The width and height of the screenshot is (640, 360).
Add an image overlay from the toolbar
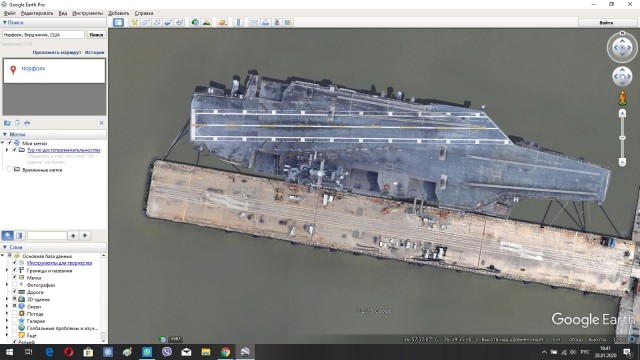(x=168, y=22)
